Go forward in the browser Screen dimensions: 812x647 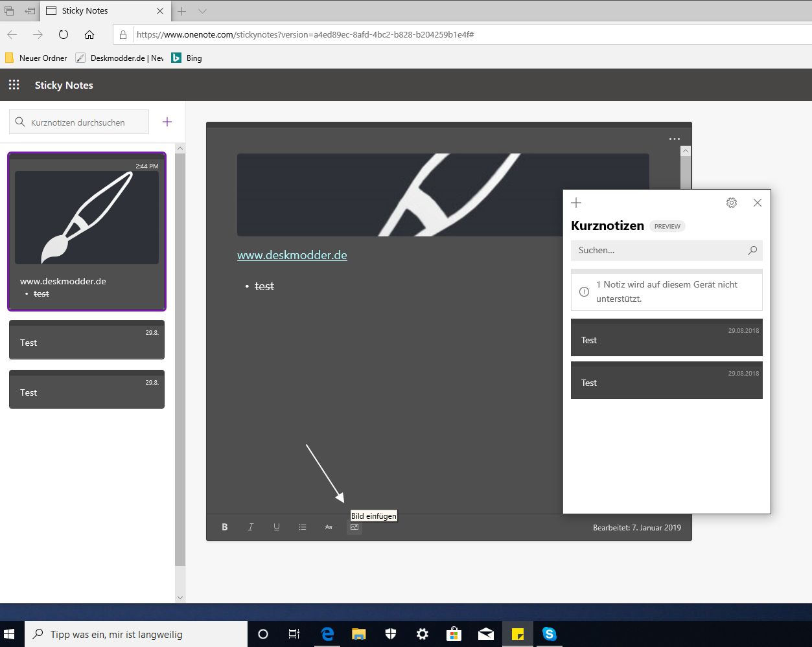(38, 34)
